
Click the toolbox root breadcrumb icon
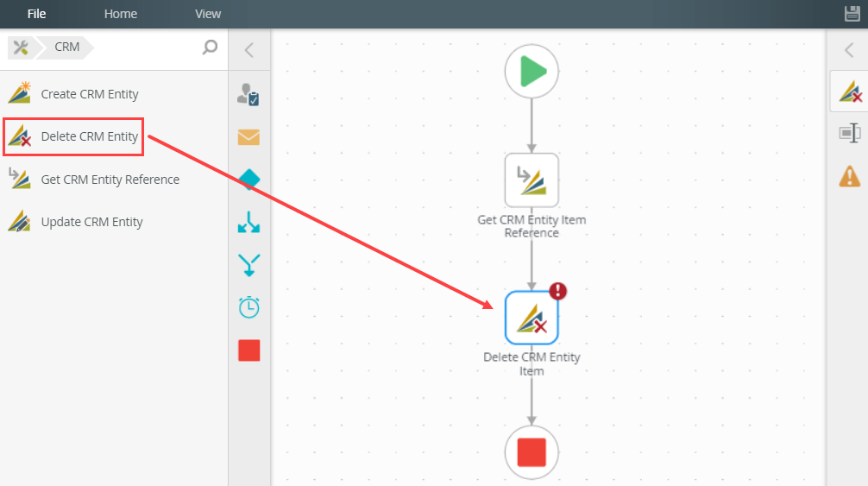coord(21,47)
